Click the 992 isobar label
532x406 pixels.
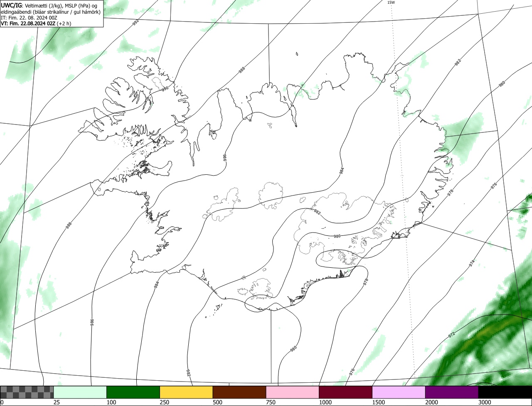[x=135, y=22]
